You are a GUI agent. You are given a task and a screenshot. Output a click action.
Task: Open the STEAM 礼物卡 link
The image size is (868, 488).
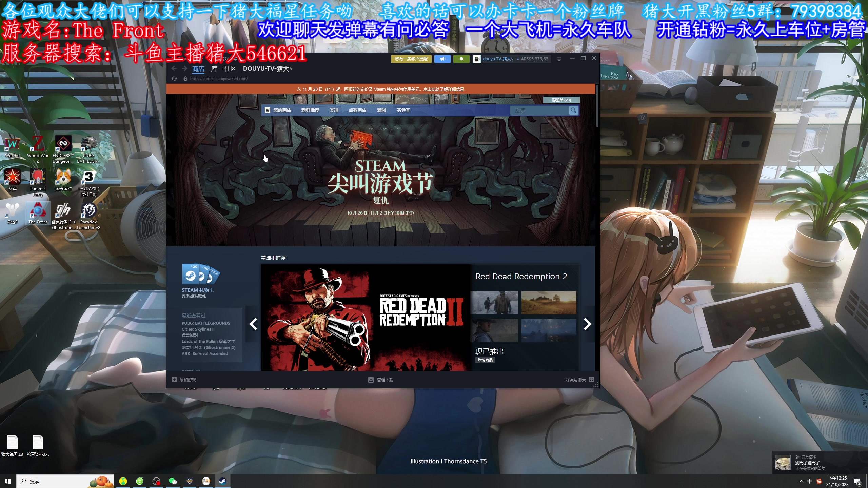point(197,290)
